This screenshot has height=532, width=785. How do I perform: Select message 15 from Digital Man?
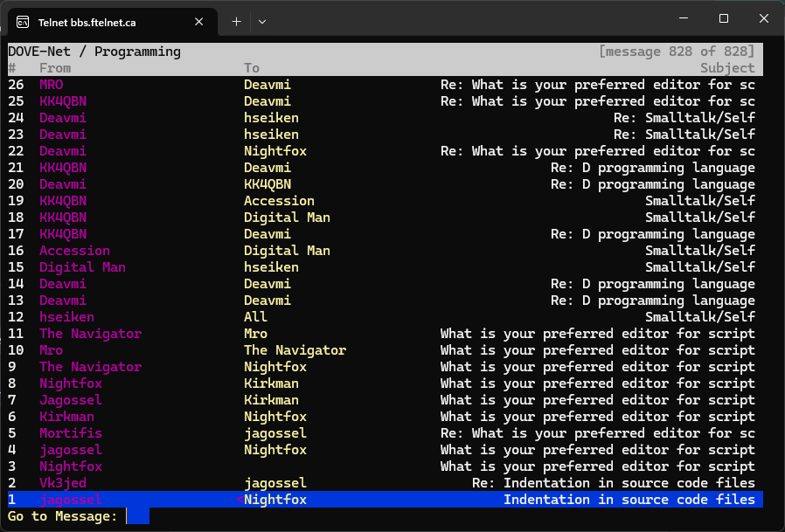[x=385, y=266]
